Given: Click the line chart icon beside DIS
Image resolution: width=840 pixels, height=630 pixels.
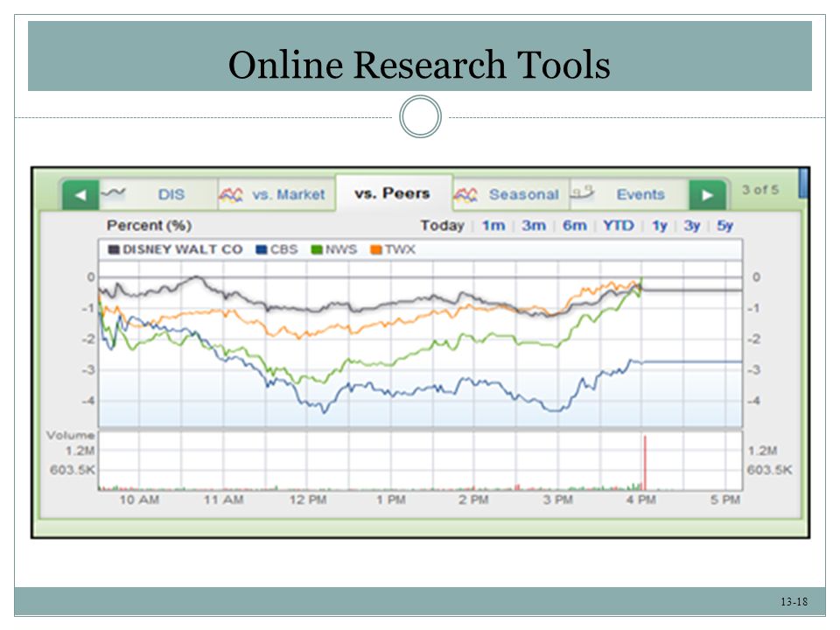Looking at the screenshot, I should (113, 192).
